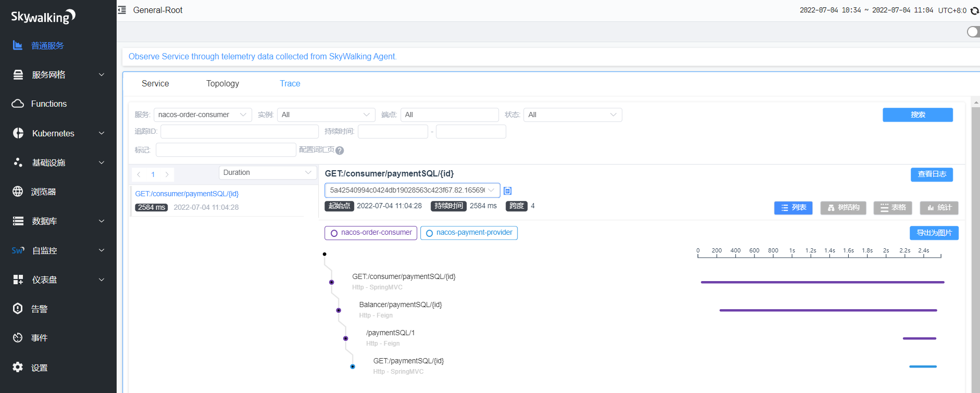Click the 标记 input field
The width and height of the screenshot is (980, 393).
tap(226, 150)
